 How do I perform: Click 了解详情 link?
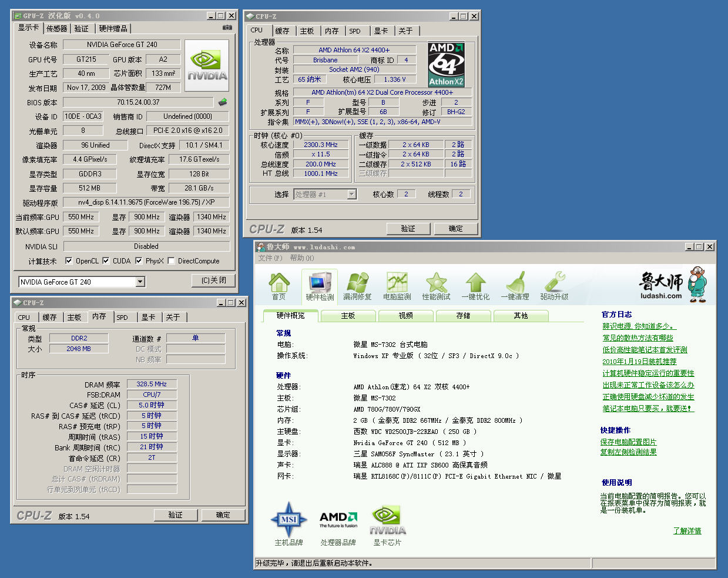687,531
